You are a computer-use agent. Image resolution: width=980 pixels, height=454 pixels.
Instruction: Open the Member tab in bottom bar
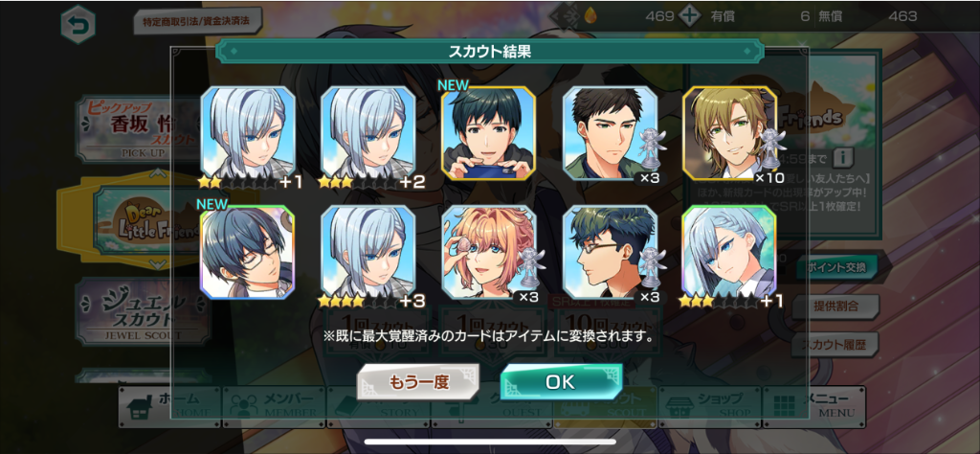pos(275,406)
